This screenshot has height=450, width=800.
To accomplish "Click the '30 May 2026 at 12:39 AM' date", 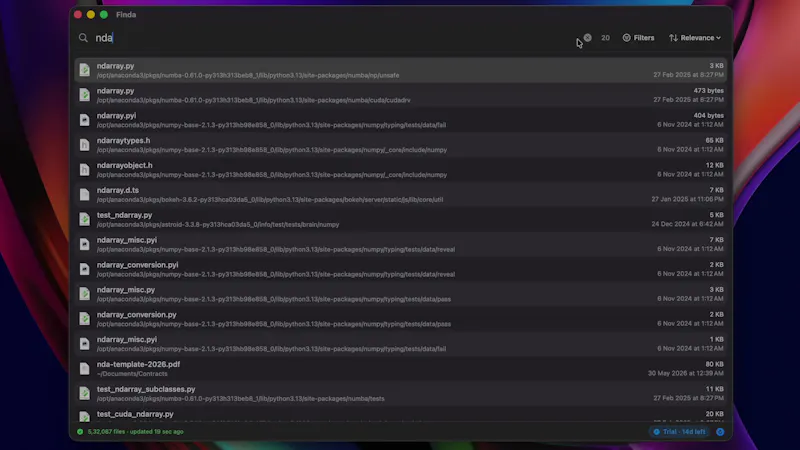I will pos(686,373).
